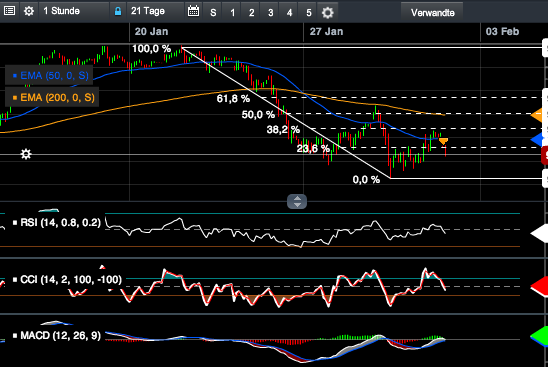Click the panel resize up-down arrows handle
The height and width of the screenshot is (367, 548).
tap(297, 202)
